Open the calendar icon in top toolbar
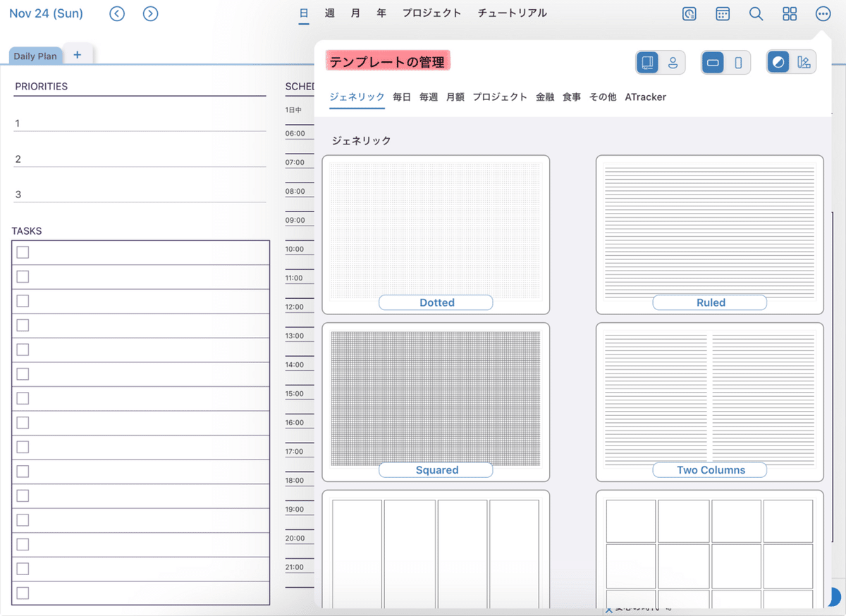The height and width of the screenshot is (616, 846). click(723, 14)
